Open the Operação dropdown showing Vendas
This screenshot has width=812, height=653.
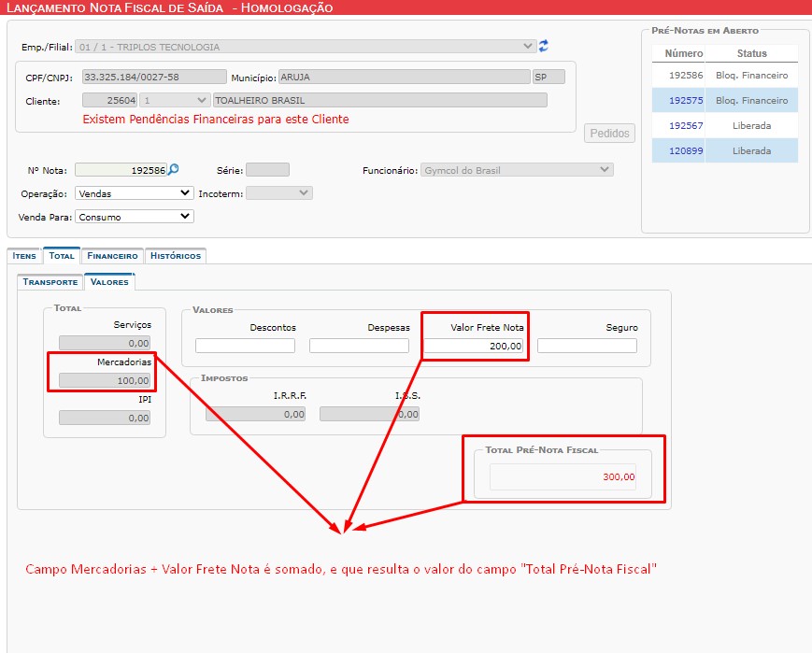tap(135, 193)
